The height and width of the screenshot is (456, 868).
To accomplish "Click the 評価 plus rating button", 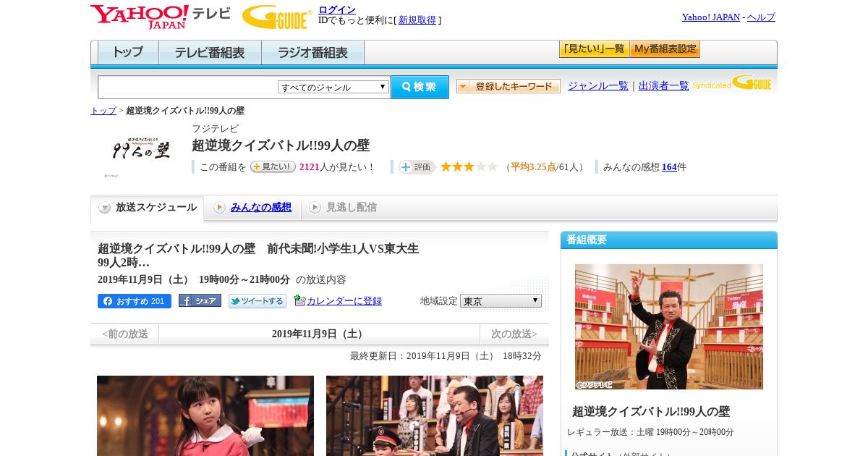I will [x=417, y=167].
